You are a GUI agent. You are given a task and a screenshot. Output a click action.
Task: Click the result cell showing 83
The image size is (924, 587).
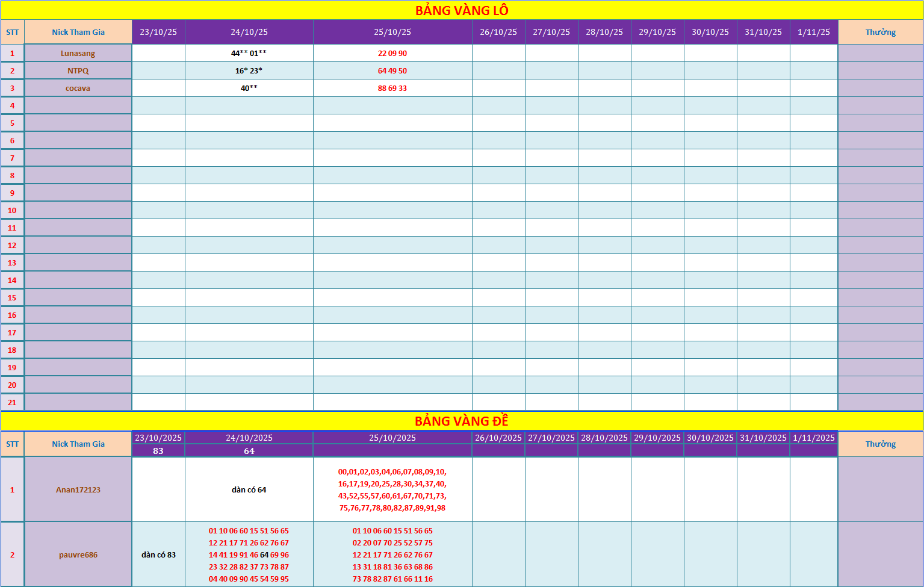pyautogui.click(x=158, y=451)
